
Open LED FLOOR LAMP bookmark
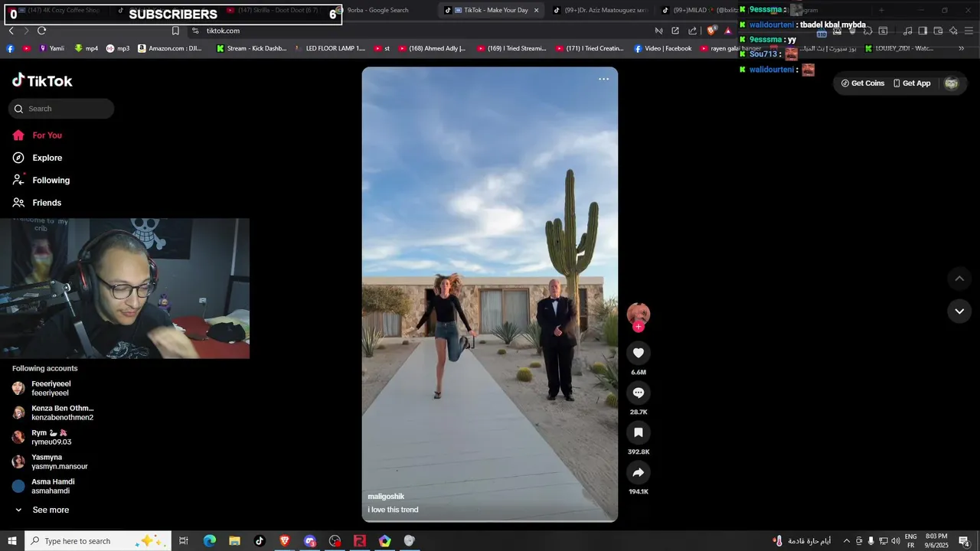click(330, 48)
